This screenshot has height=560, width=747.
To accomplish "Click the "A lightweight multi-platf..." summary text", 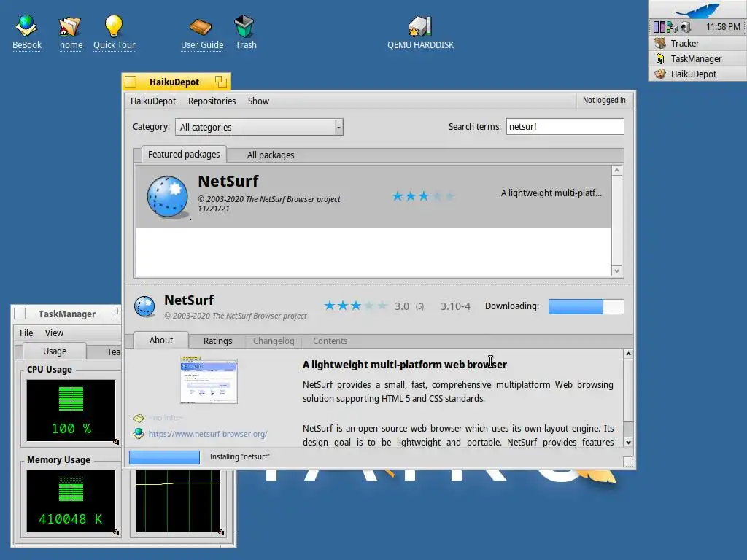I will pos(551,192).
